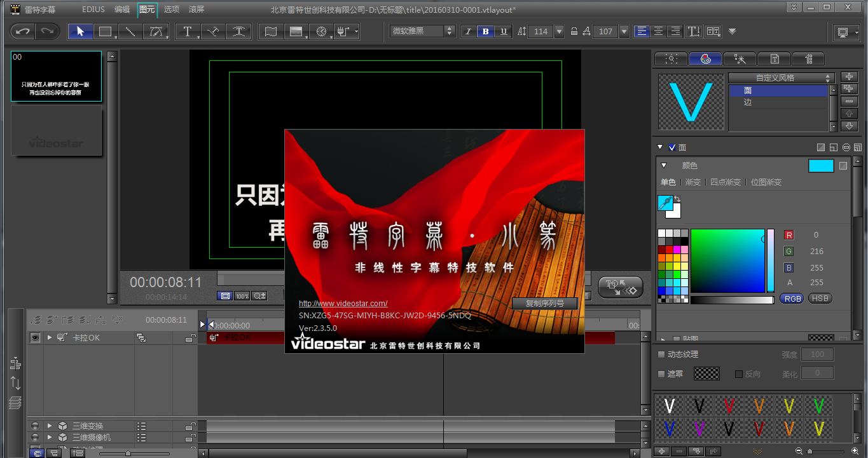
Task: Open the 滚屏 menu
Action: tap(196, 9)
